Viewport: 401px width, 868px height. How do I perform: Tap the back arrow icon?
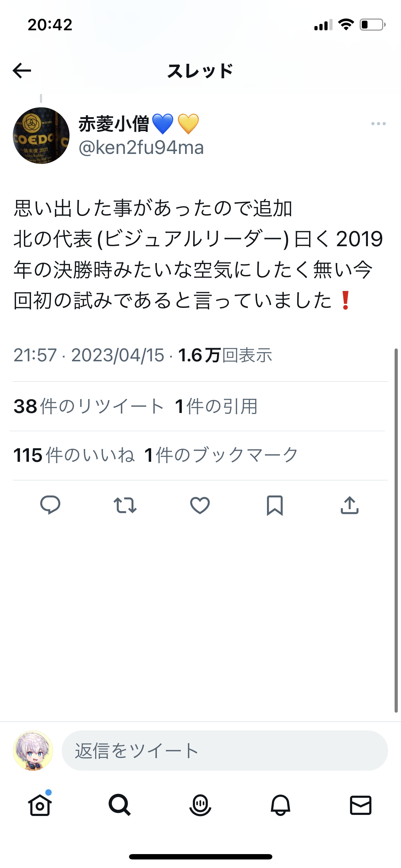(x=22, y=71)
